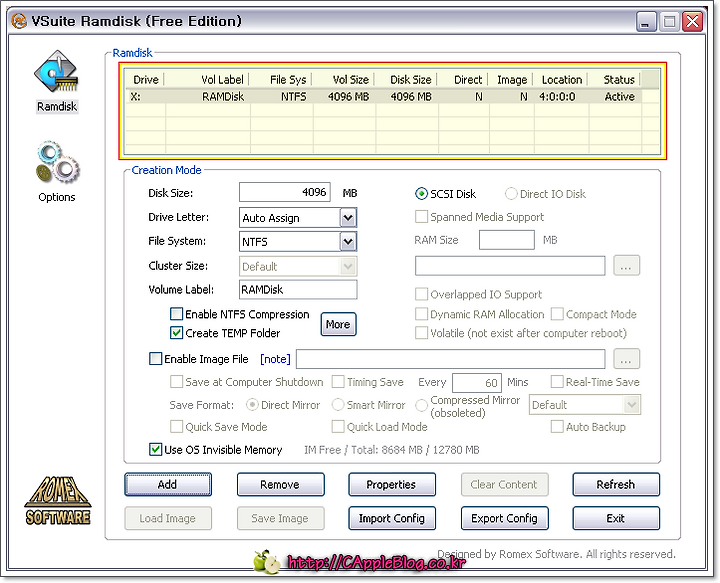Click Save Image button

pyautogui.click(x=280, y=518)
